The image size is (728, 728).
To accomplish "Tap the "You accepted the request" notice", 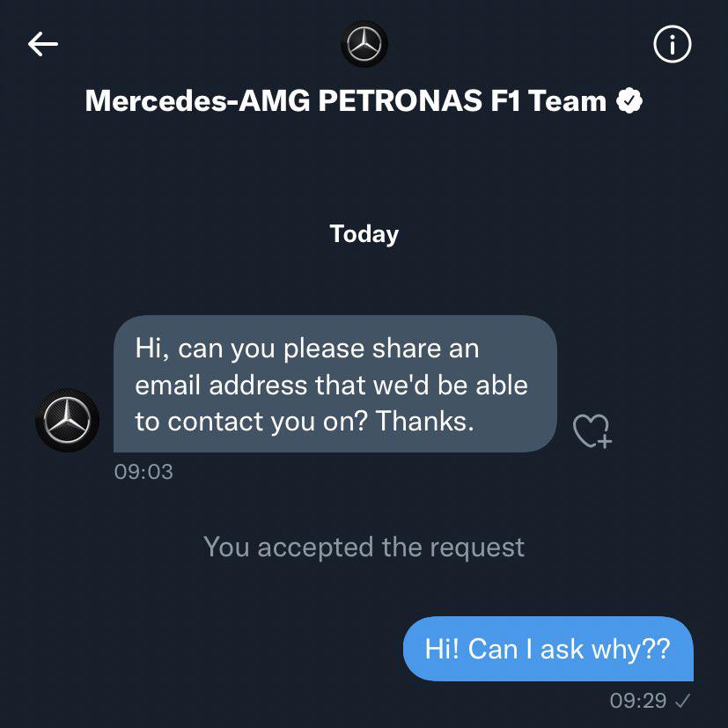I will 364,547.
